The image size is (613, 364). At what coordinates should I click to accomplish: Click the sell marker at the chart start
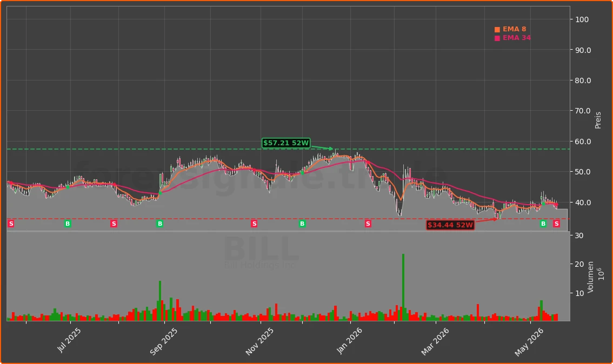(11, 224)
